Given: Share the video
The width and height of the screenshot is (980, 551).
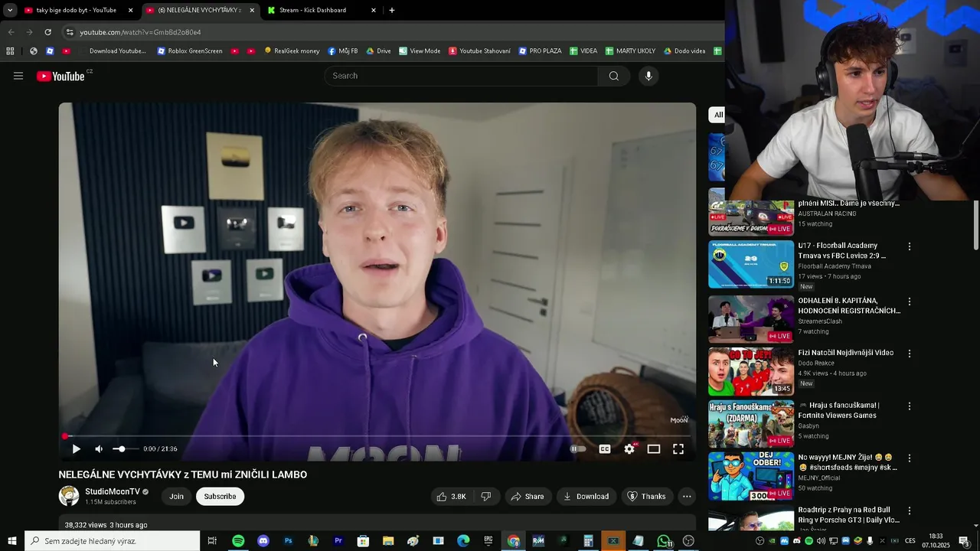Looking at the screenshot, I should pyautogui.click(x=527, y=497).
